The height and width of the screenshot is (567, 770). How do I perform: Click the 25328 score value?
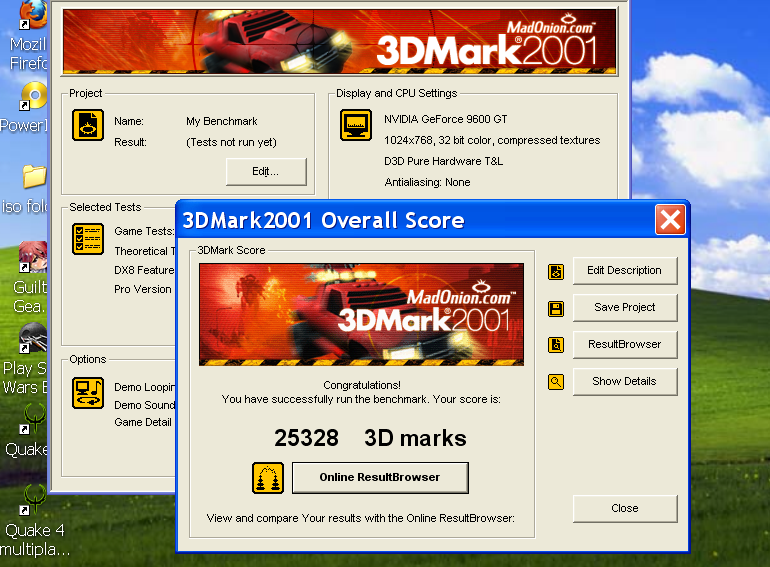click(306, 438)
